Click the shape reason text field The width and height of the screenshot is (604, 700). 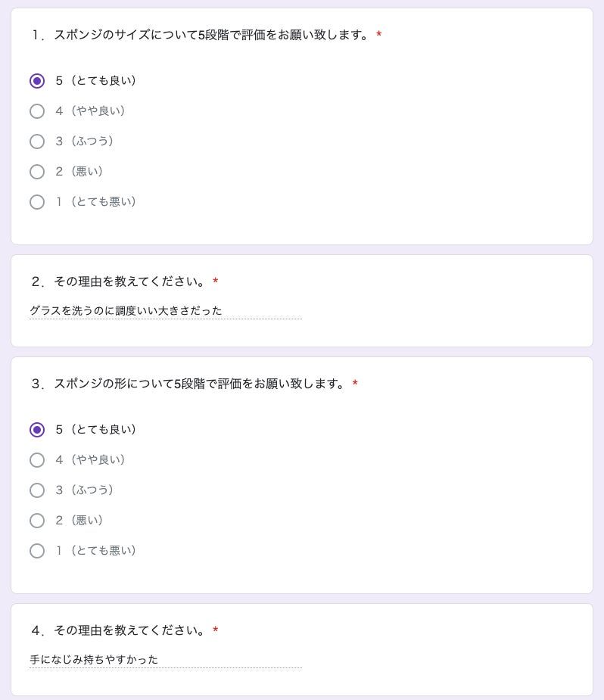(x=165, y=660)
